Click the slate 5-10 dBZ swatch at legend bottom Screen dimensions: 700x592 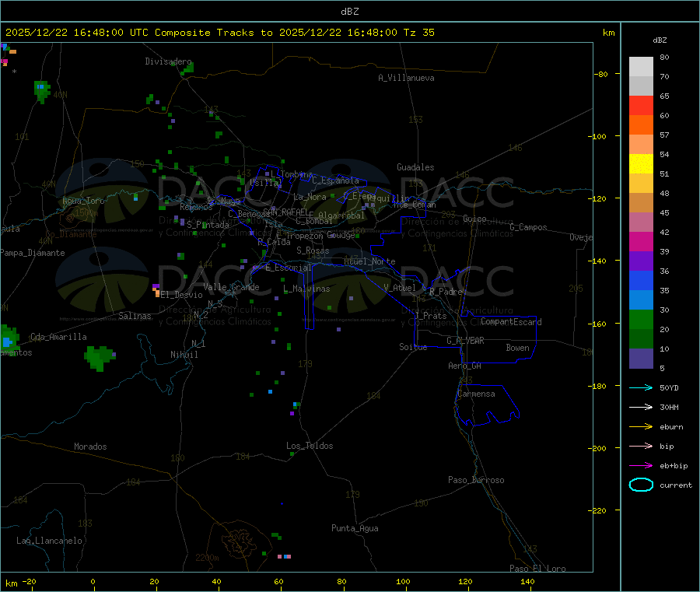pyautogui.click(x=641, y=359)
